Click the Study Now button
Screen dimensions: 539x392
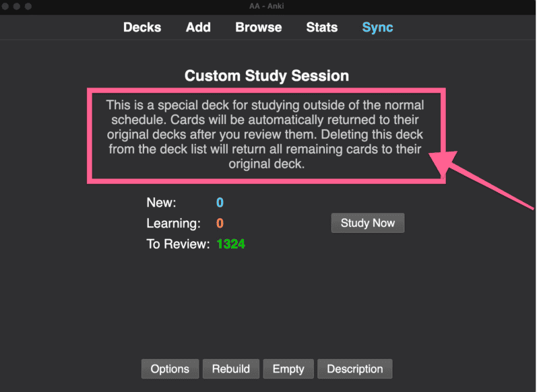pos(367,223)
